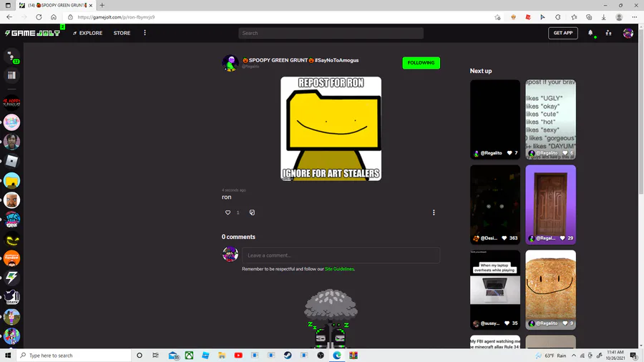Open the browser settings and more menu
The image size is (644, 362).
(x=635, y=17)
